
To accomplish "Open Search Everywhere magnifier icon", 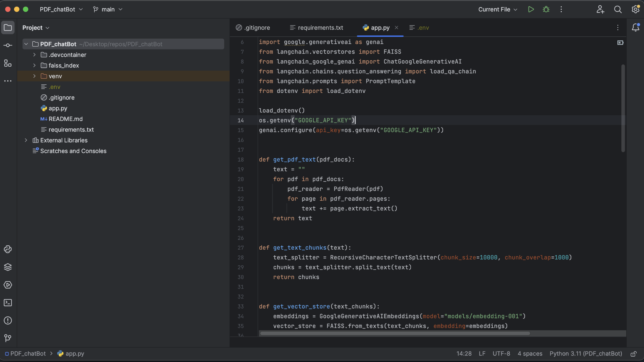I will [x=618, y=9].
